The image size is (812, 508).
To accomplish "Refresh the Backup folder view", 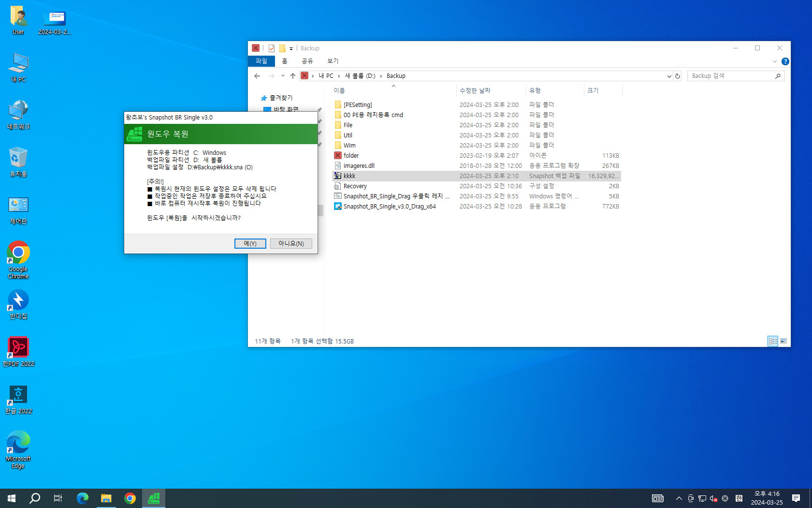I will [678, 76].
